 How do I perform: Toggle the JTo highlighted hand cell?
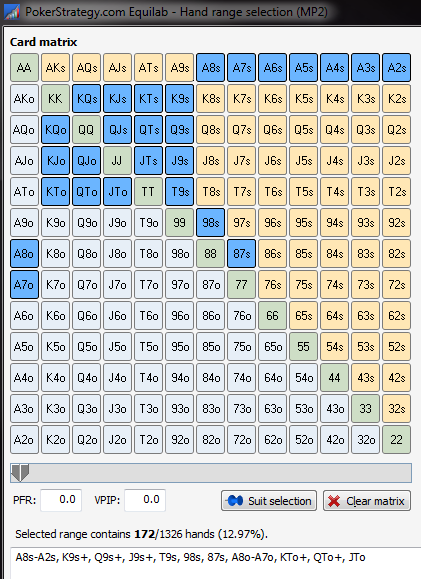(x=117, y=192)
